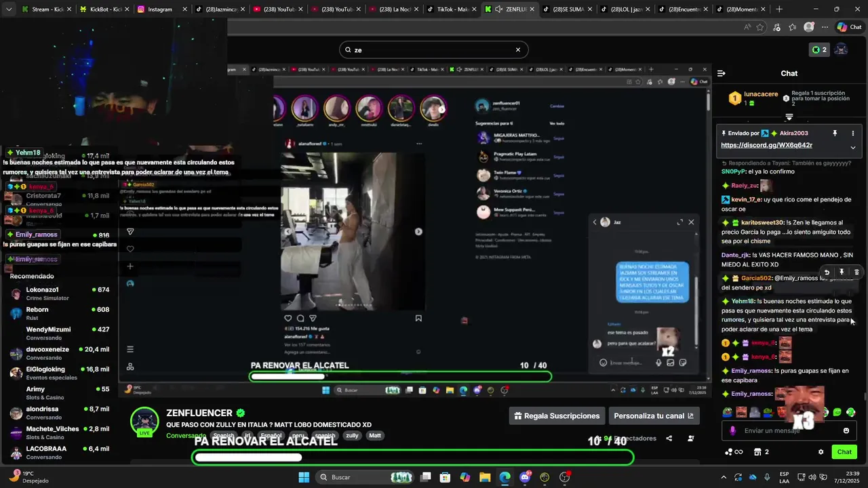
Task: Unpin the pinned Discord message
Action: click(835, 134)
